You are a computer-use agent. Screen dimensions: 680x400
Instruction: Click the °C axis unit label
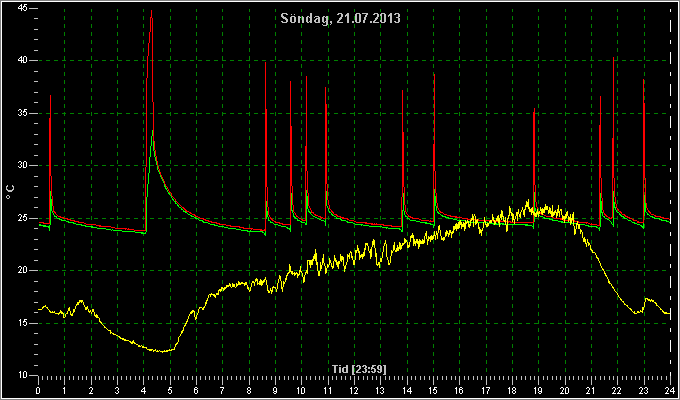10,192
